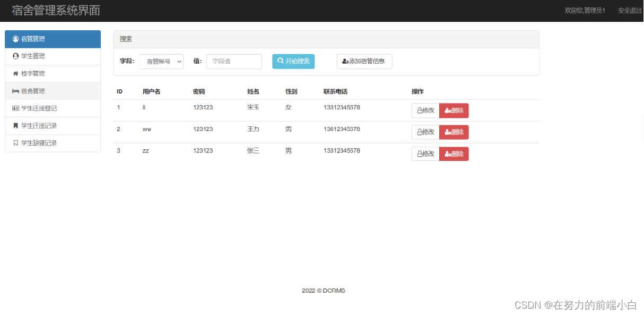Click 删除 for user ll
This screenshot has width=644, height=315.
454,110
